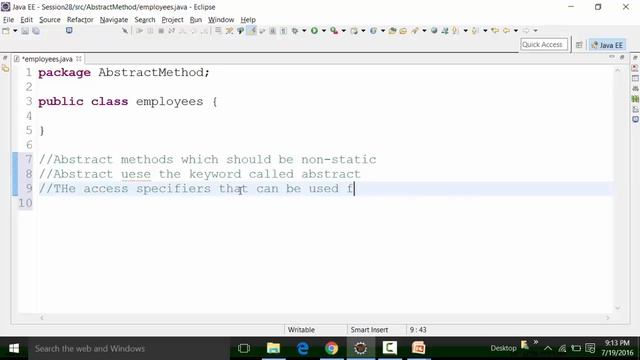Click the Save All toolbar icon

[x=36, y=31]
